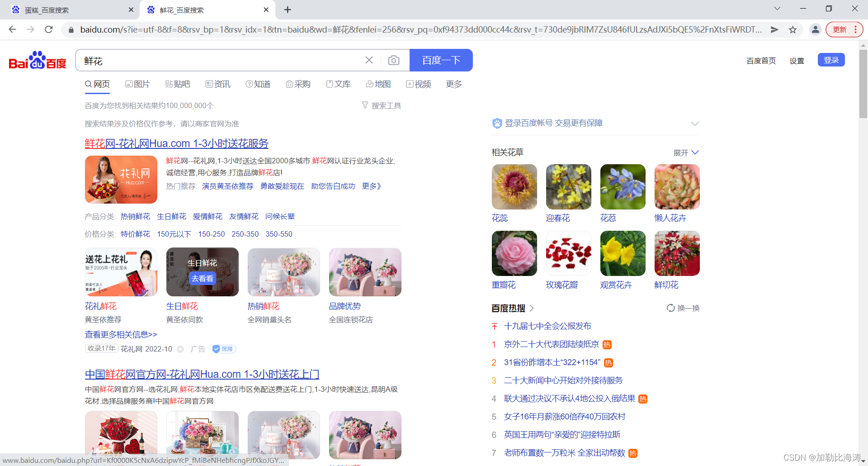Open the browser profile avatar icon

(x=815, y=29)
